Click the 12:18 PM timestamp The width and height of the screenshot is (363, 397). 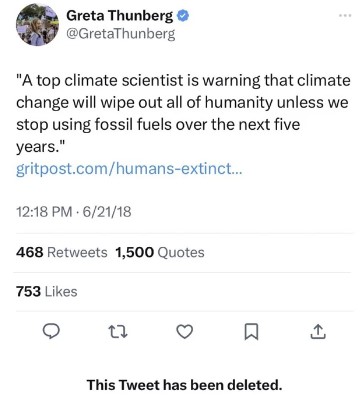point(44,212)
